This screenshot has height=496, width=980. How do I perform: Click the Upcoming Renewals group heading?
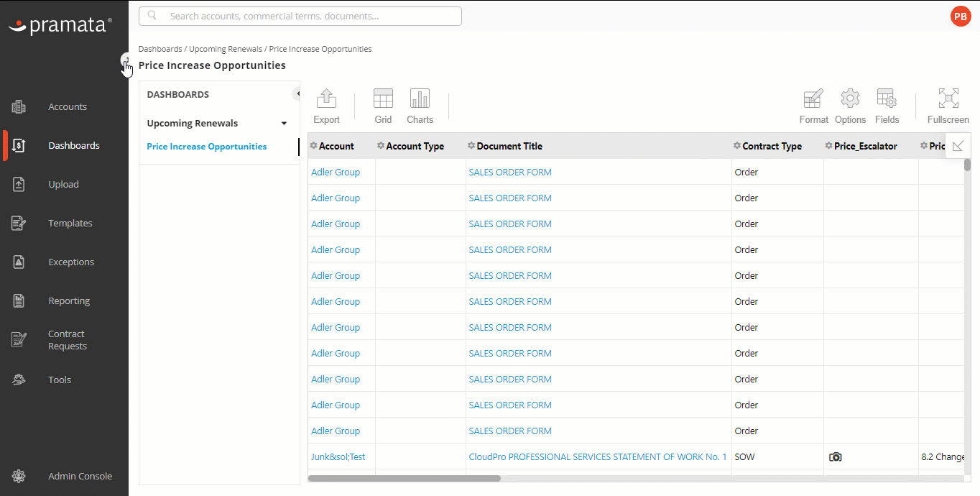click(x=193, y=124)
